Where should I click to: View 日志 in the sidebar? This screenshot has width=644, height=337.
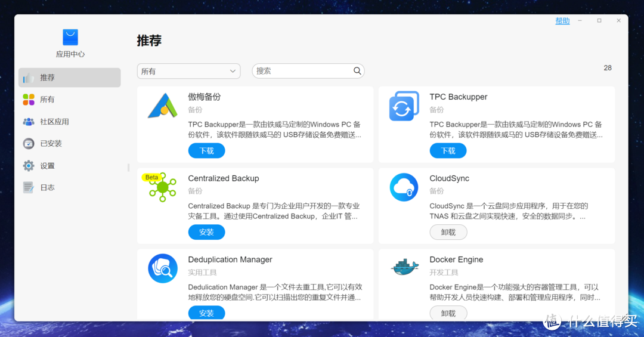tap(47, 187)
